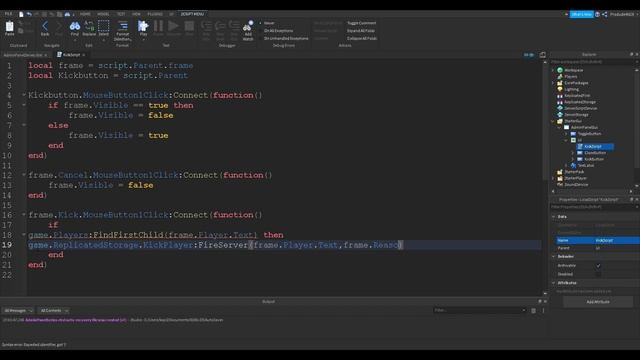Click the StarterGui folder icon
This screenshot has width=640, height=360.
pos(560,121)
